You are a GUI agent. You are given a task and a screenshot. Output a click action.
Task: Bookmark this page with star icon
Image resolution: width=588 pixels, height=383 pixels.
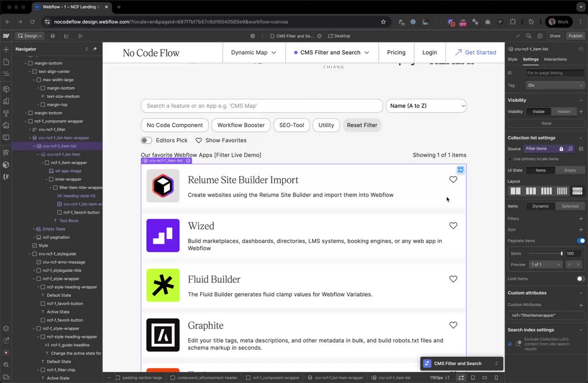[383, 22]
